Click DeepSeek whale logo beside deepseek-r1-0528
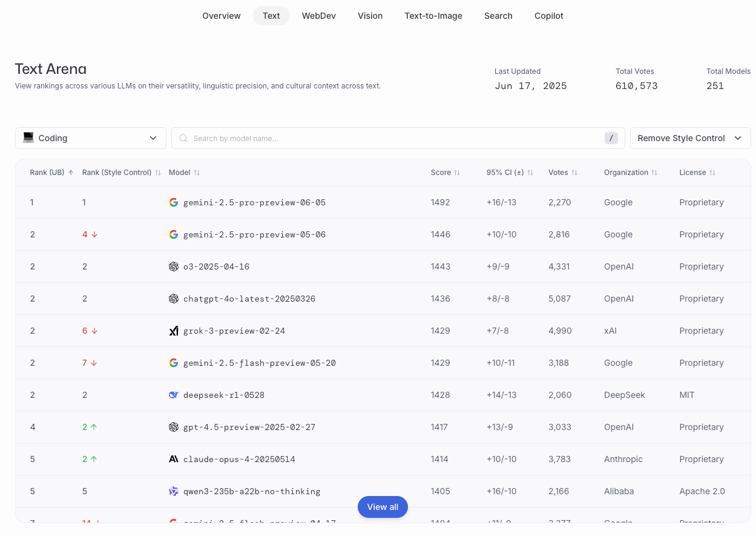The image size is (756, 536). pos(174,395)
